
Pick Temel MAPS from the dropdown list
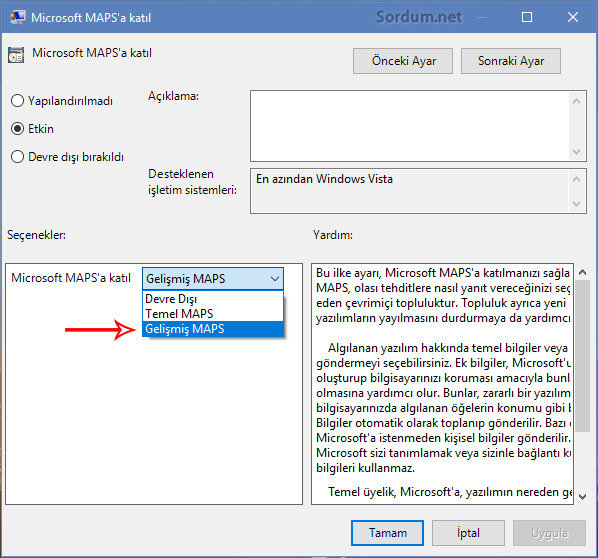click(x=213, y=314)
